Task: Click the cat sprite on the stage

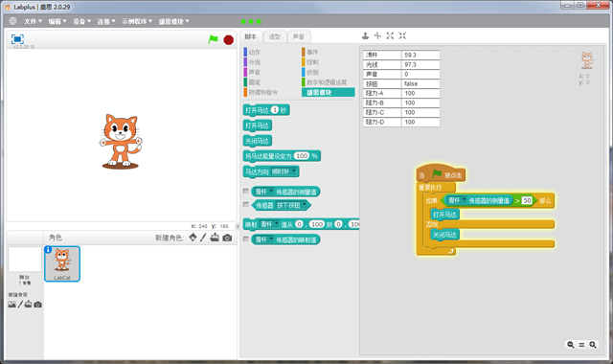Action: point(121,141)
